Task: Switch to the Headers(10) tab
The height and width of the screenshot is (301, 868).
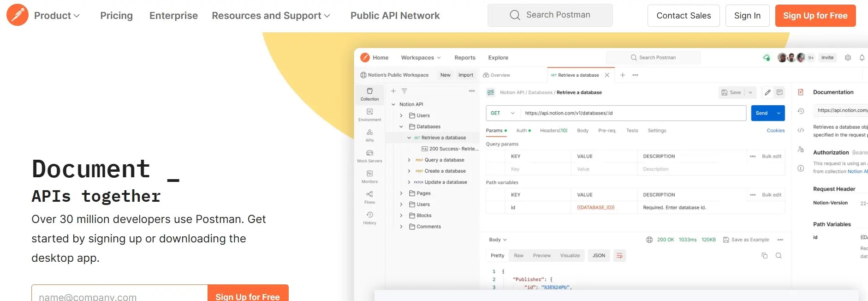Action: [x=553, y=131]
